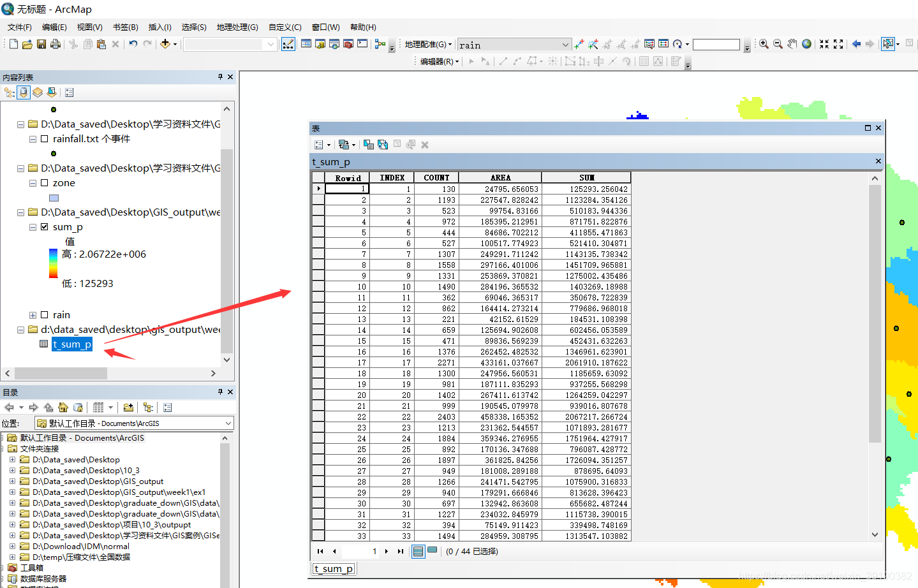This screenshot has height=588, width=918.
Task: Expand the rain layer node
Action: (x=33, y=315)
